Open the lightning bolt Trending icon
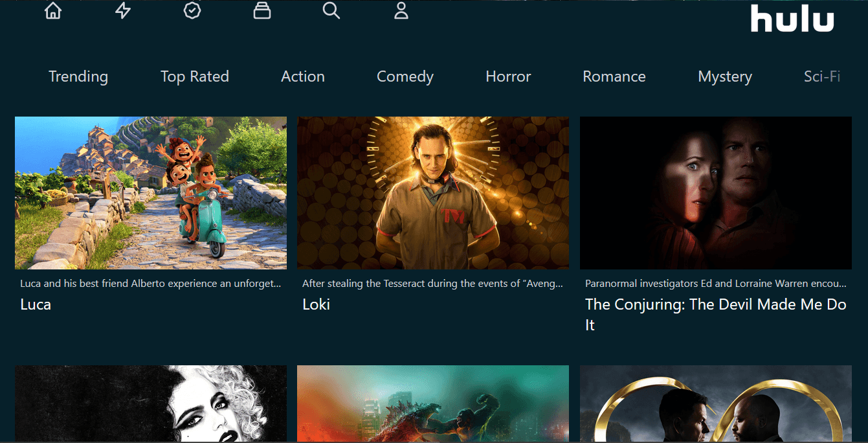868x443 pixels. pos(123,11)
